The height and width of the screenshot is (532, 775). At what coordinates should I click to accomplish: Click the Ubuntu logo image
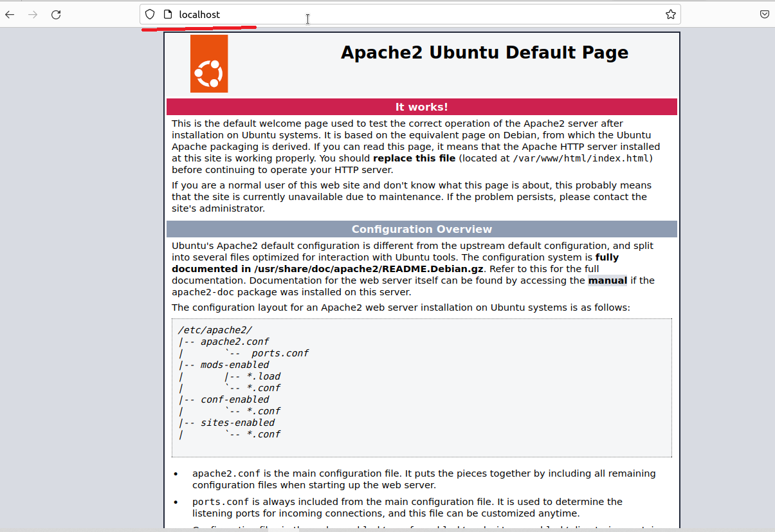coord(209,64)
